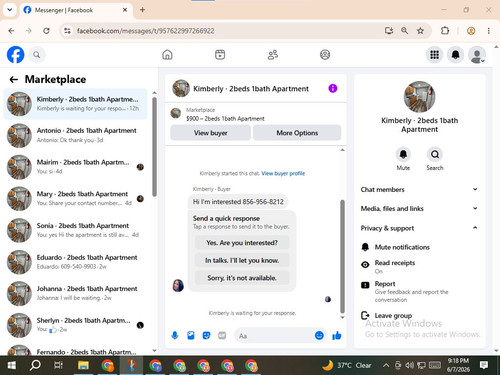Open the Facebook menu grid icon
The height and width of the screenshot is (375, 500).
click(434, 55)
